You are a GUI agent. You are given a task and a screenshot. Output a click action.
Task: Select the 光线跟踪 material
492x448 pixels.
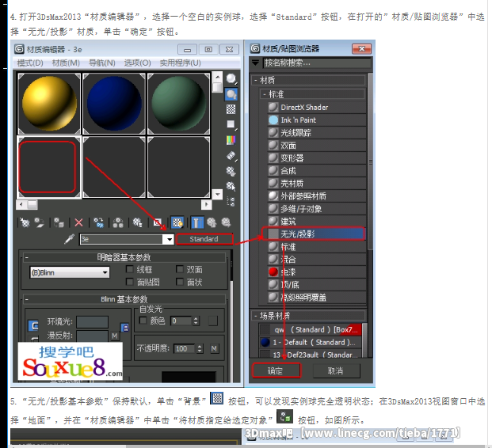click(317, 133)
